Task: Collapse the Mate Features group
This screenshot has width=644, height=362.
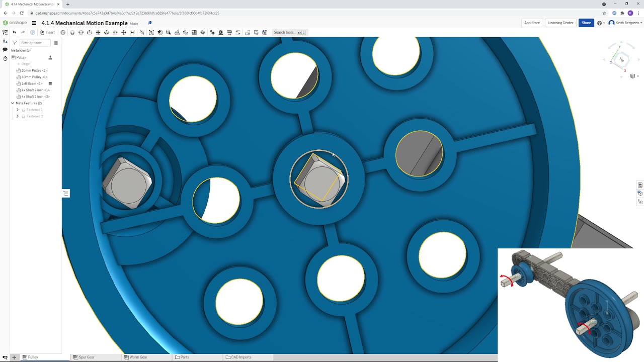Action: 13,103
